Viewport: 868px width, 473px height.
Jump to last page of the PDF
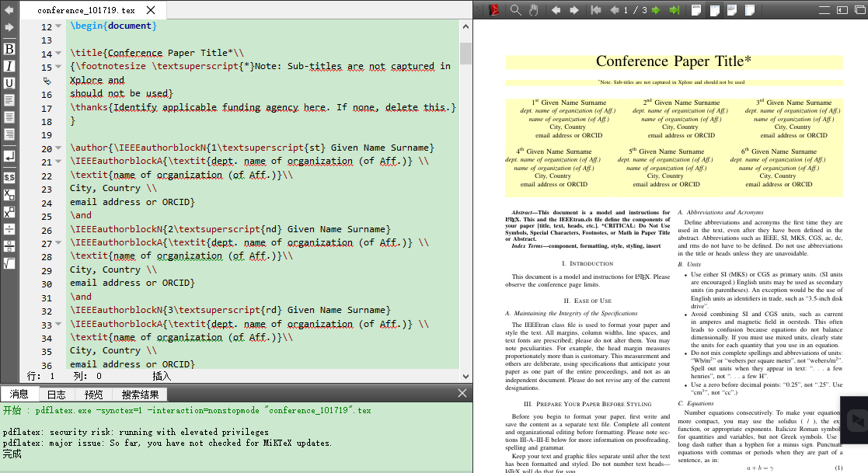click(x=674, y=10)
